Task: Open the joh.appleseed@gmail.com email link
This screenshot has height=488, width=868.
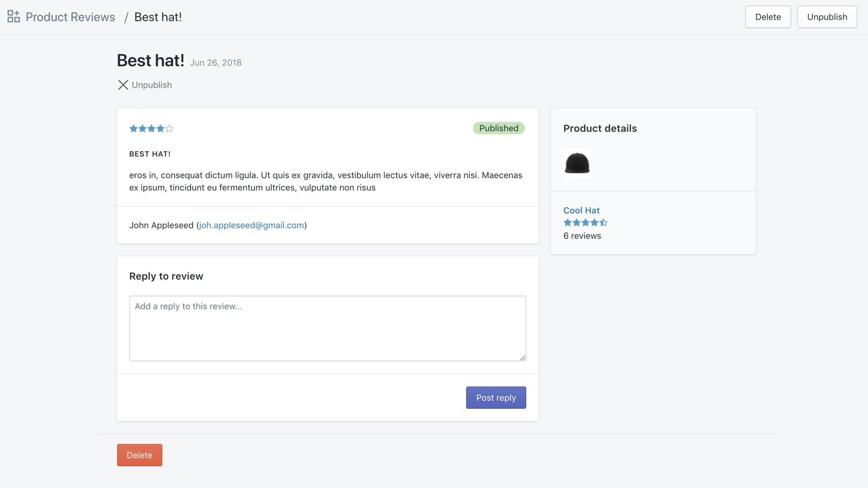Action: coord(251,225)
